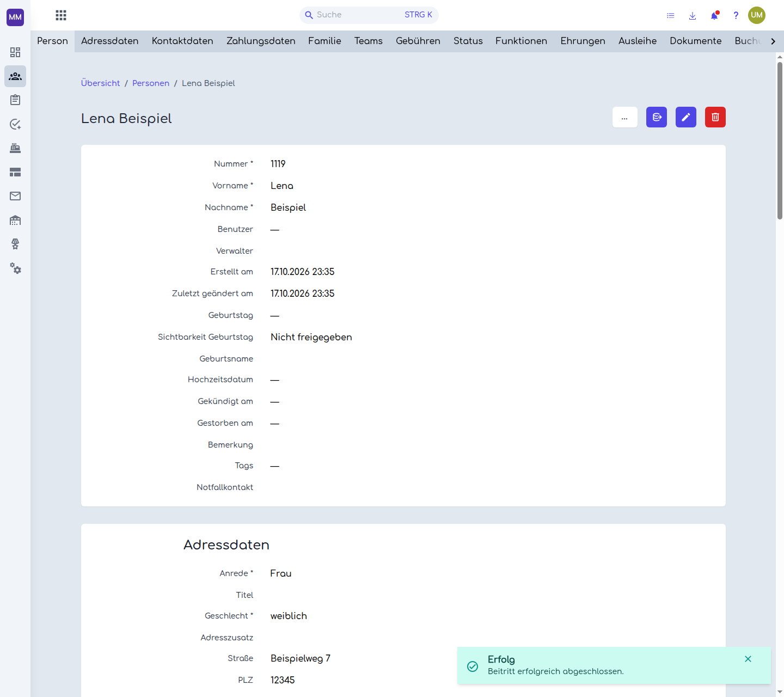784x697 pixels.
Task: Open the notifications bell icon
Action: pos(714,15)
